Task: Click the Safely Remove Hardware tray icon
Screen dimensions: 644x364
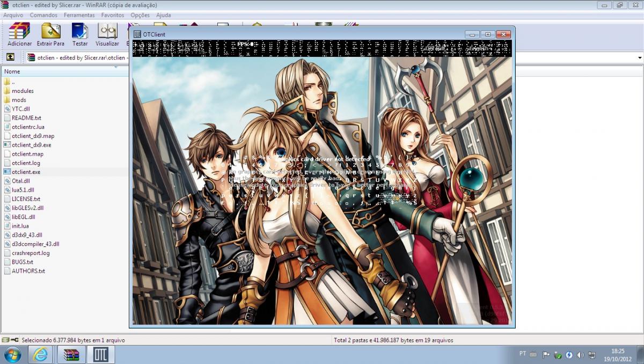Action: point(558,355)
